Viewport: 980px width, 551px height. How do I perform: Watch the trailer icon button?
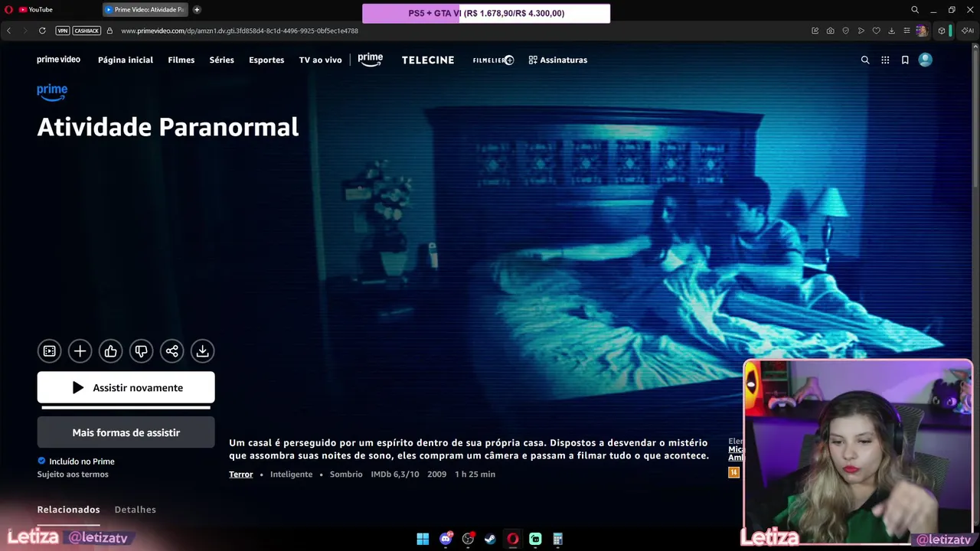pyautogui.click(x=49, y=351)
